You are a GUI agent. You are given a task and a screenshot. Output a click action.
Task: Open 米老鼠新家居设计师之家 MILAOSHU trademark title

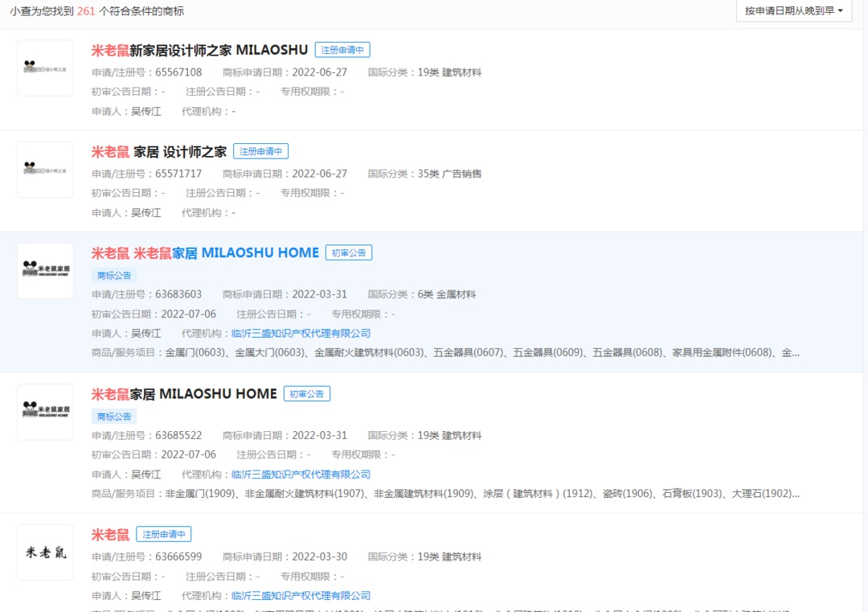[199, 50]
